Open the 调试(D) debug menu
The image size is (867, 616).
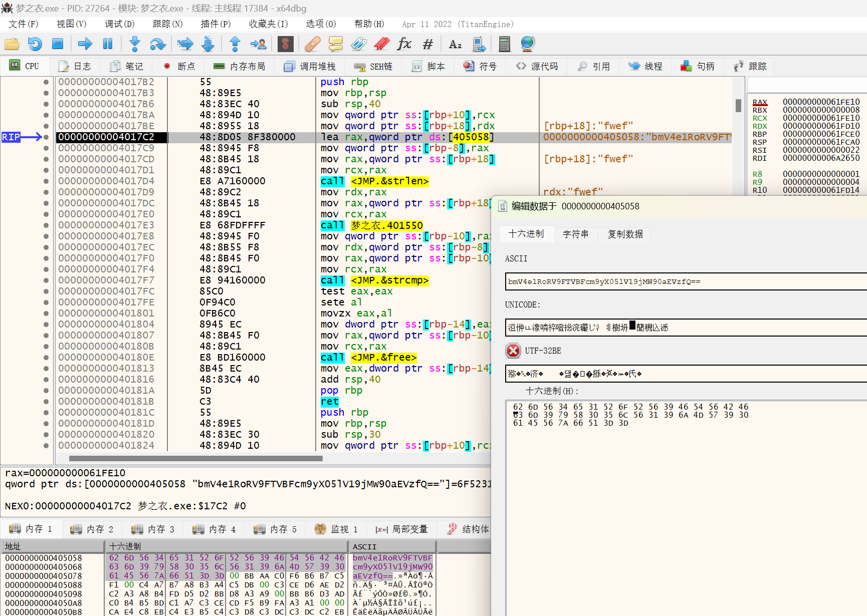pyautogui.click(x=119, y=24)
